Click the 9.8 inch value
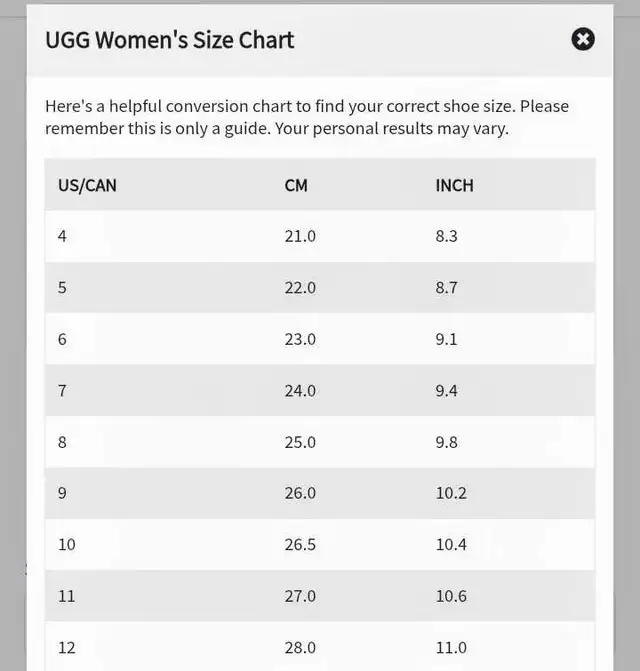This screenshot has width=640, height=671. (447, 442)
